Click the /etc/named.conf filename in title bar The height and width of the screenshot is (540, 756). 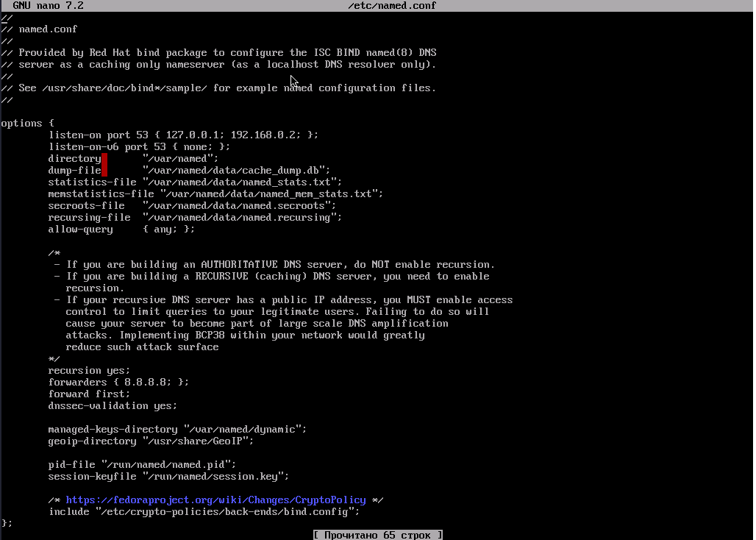[392, 5]
